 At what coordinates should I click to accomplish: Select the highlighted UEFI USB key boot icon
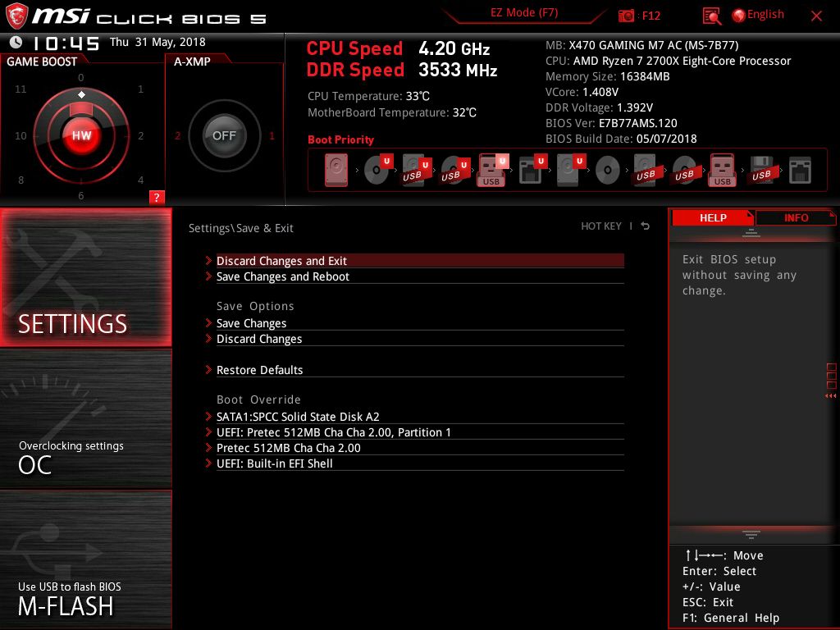pyautogui.click(x=493, y=170)
